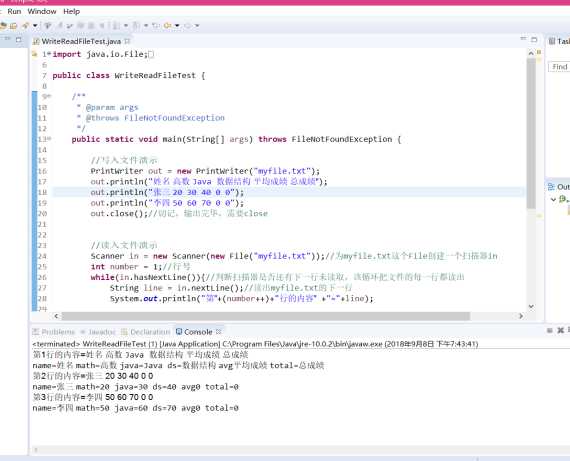This screenshot has height=461, width=570.
Task: Maximize the editor area
Action: [534, 39]
